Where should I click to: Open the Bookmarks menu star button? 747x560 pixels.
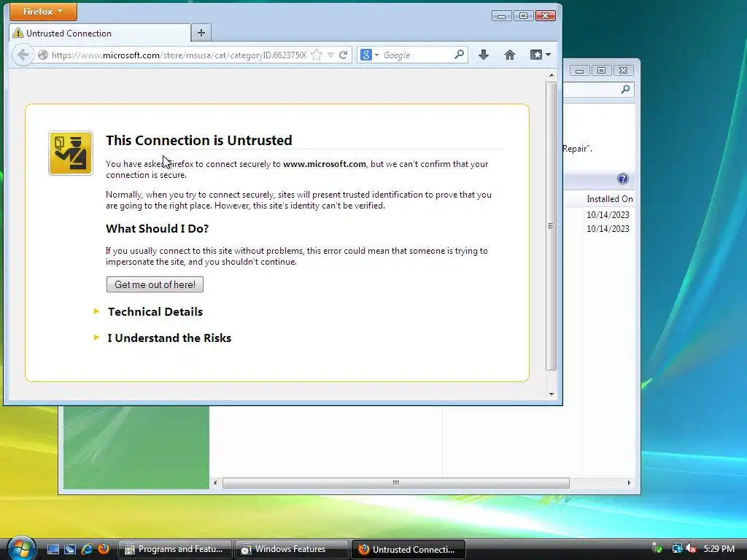pos(541,55)
